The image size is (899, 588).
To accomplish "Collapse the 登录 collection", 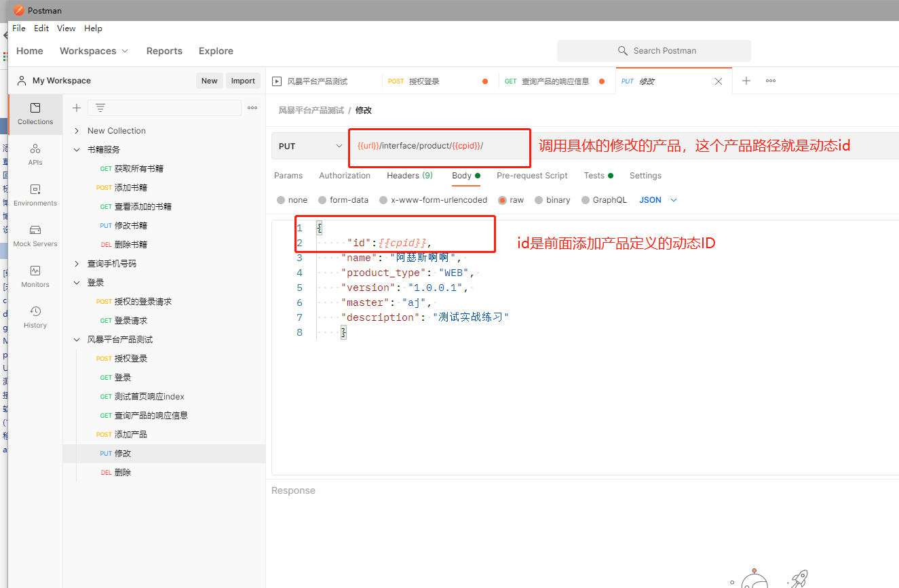I will pos(77,283).
